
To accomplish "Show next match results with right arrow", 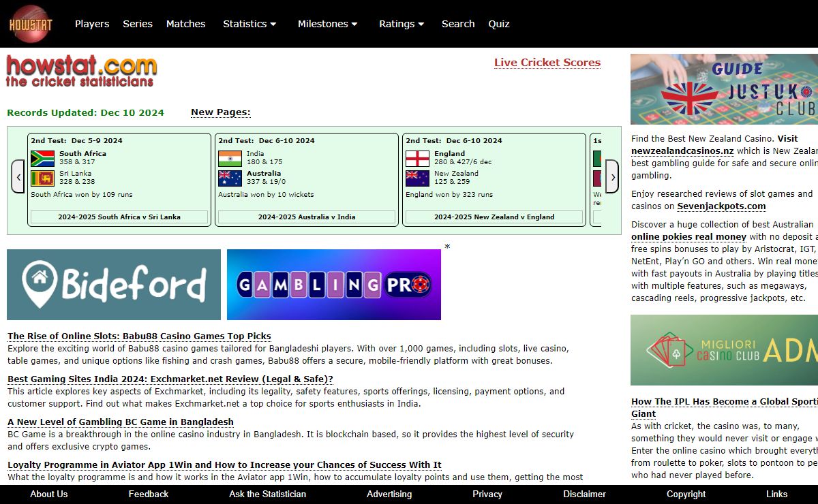I will coord(612,177).
